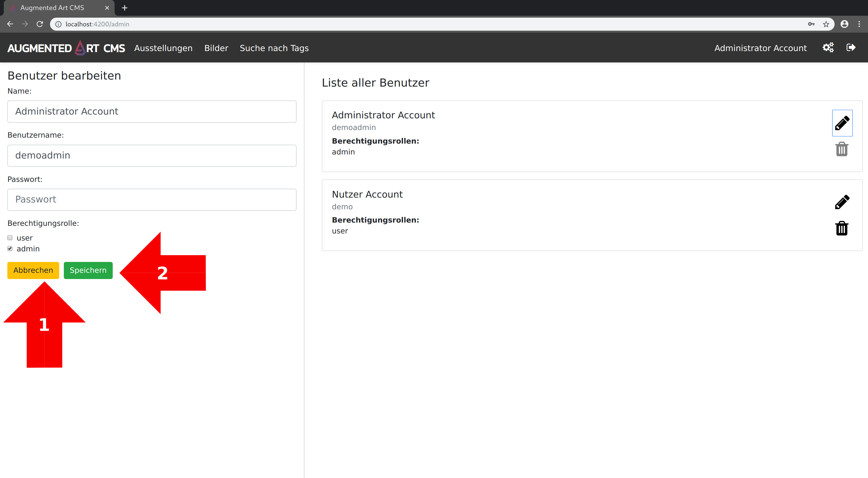Screen dimensions: 868x478
Task: Focus the Passwort input field
Action: [x=152, y=200]
